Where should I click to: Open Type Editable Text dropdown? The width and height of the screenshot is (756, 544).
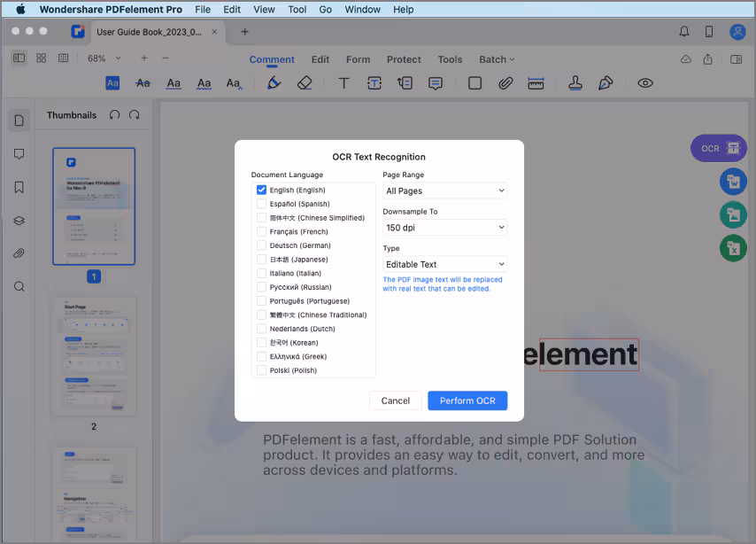coord(444,264)
